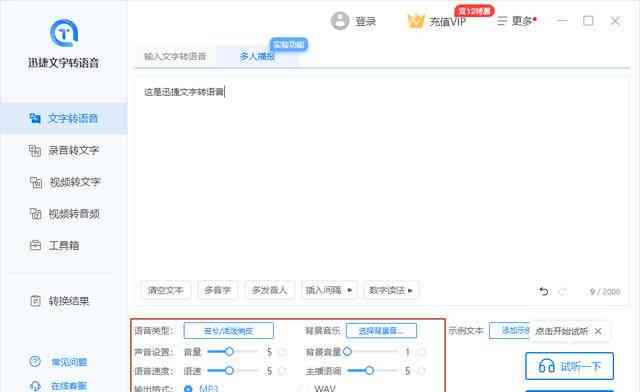Adjust the 音量 volume slider
The width and height of the screenshot is (640, 392).
[229, 351]
